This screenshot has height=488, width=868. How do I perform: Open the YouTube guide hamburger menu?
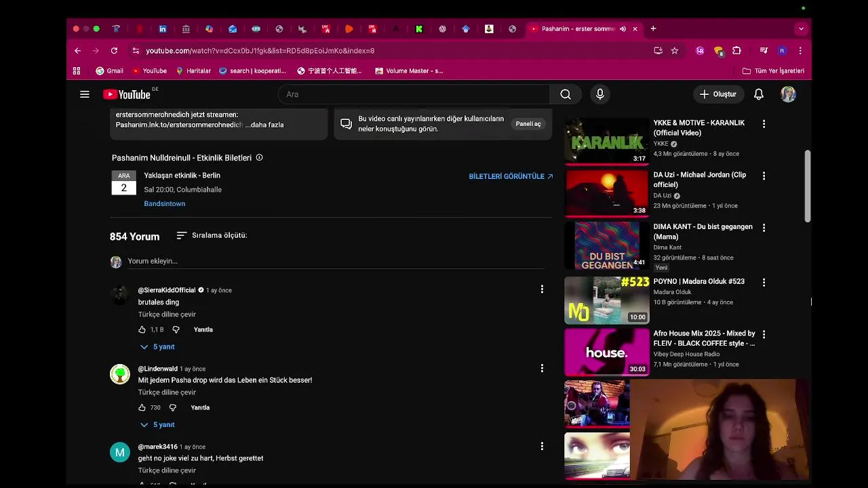tap(85, 94)
